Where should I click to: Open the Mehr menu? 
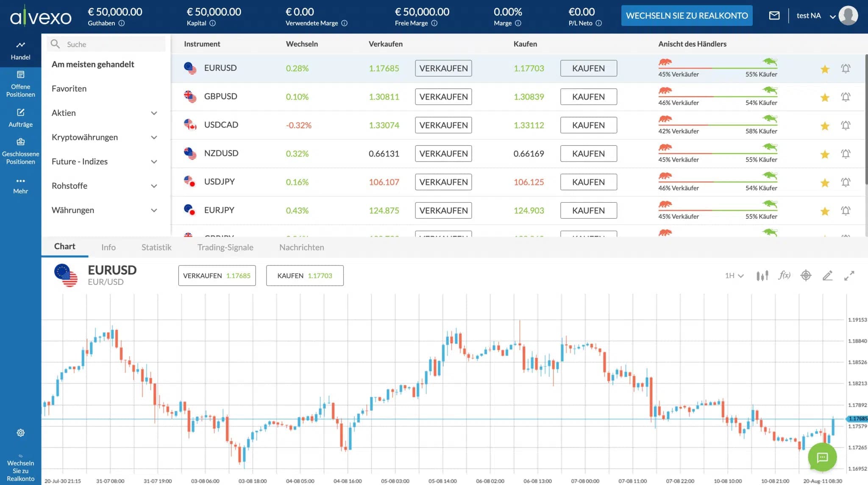click(20, 185)
